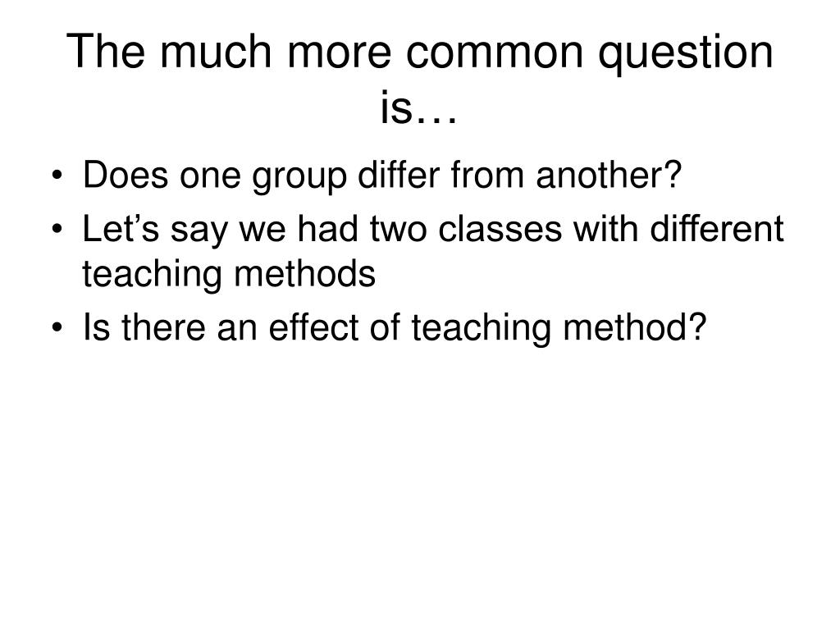Click the word 'different' in second bullet
Screen dimensions: 840x630
(x=717, y=229)
